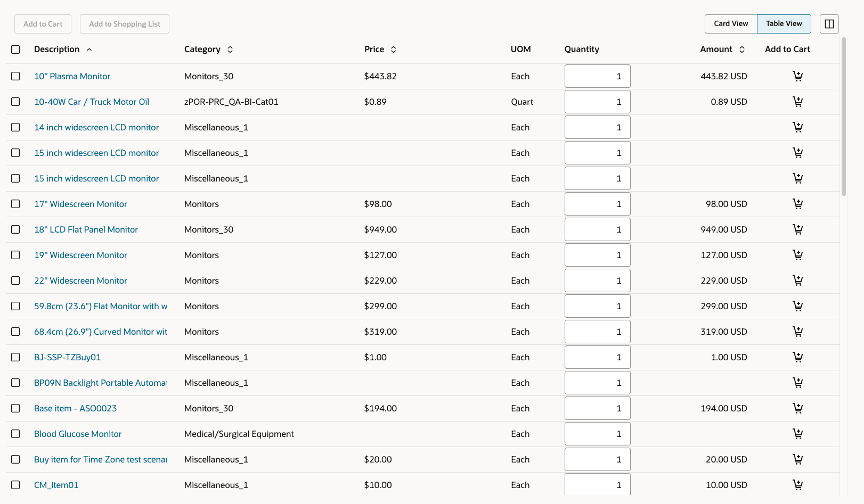
Task: Open the column layout settings icon
Action: [x=829, y=24]
